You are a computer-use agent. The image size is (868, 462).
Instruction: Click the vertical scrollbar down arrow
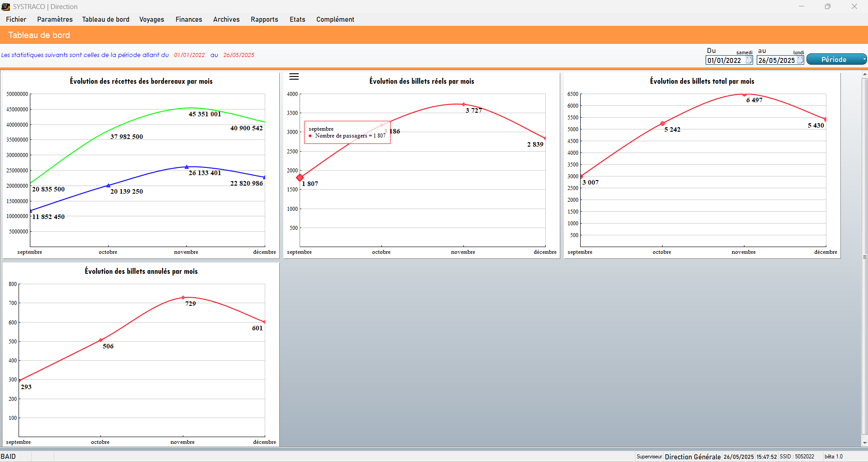click(x=865, y=443)
